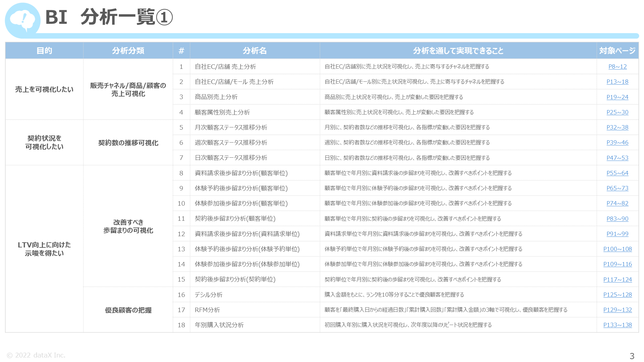
Task: Click 改善すべき歩留まりの可視化 cell
Action: pyautogui.click(x=128, y=226)
